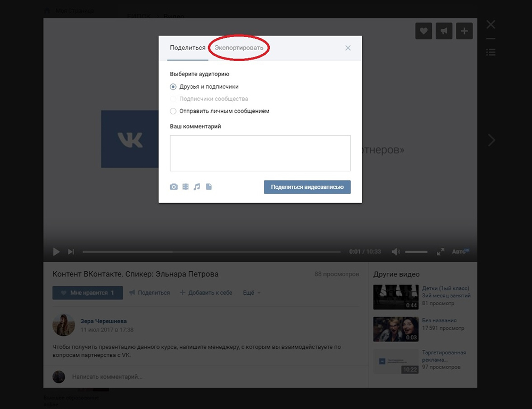Image resolution: width=532 pixels, height=409 pixels.
Task: Attach a document with the file icon
Action: 209,187
